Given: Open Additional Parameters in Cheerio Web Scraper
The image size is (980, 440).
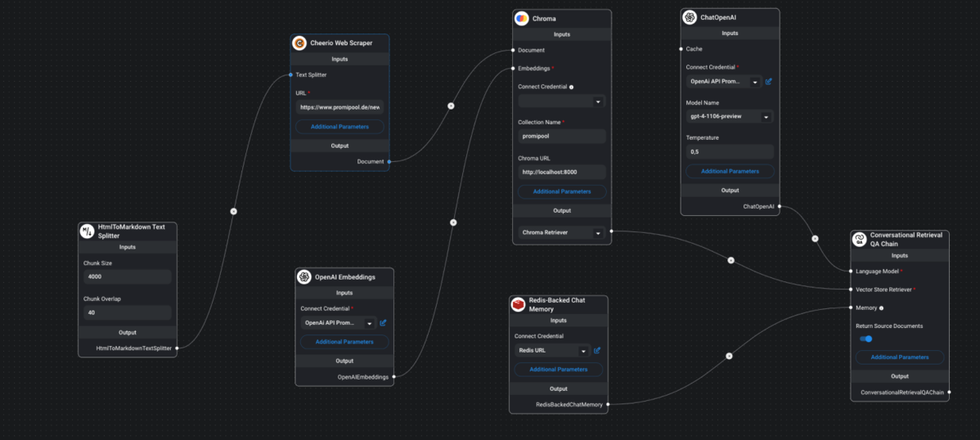Looking at the screenshot, I should tap(339, 127).
